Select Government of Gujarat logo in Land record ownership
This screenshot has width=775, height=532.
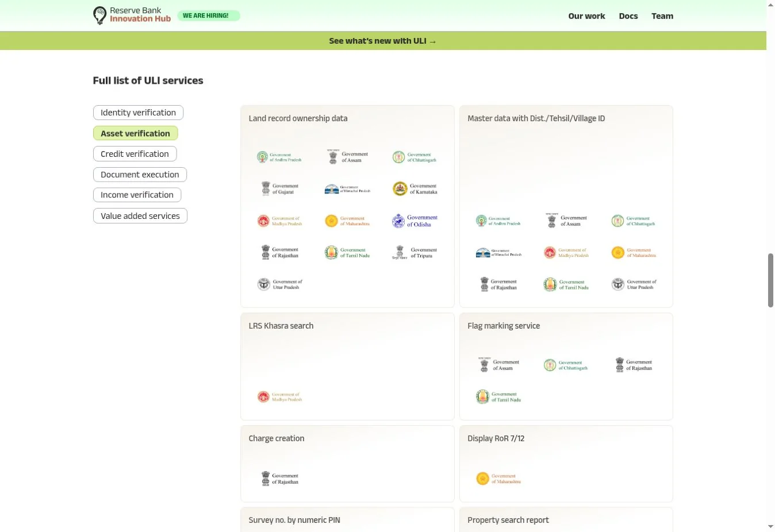279,189
